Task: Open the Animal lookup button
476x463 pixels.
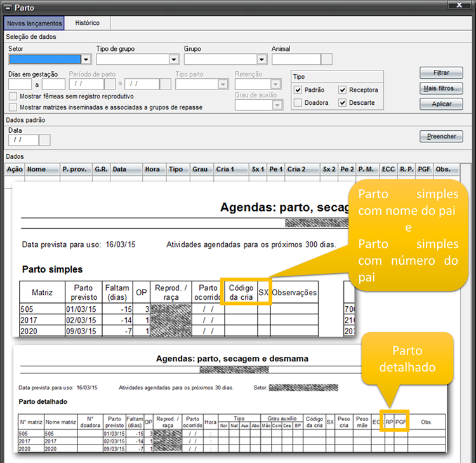Action: (327, 59)
